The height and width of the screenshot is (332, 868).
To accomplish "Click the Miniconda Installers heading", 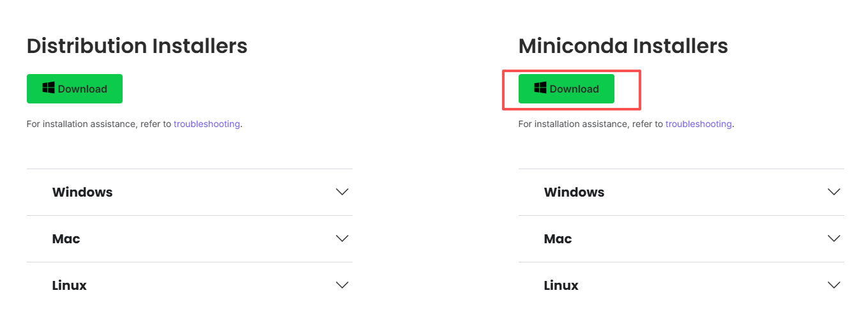I will click(623, 46).
